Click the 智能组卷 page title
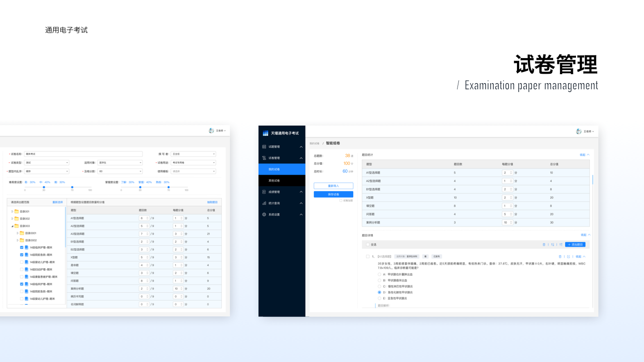 (333, 143)
